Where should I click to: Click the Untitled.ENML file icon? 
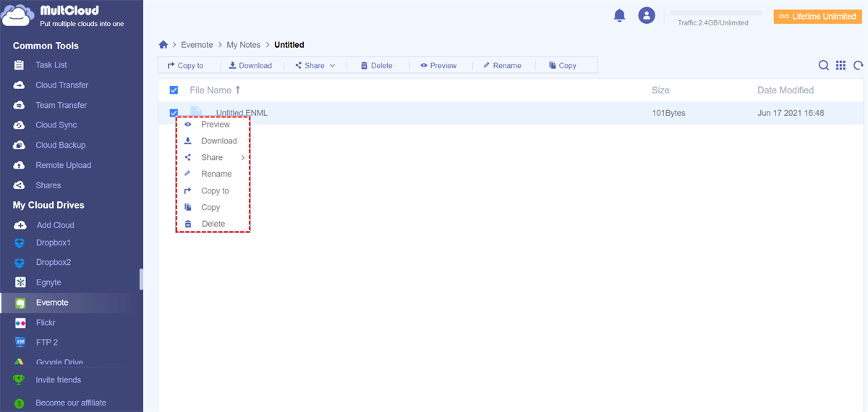tap(196, 113)
